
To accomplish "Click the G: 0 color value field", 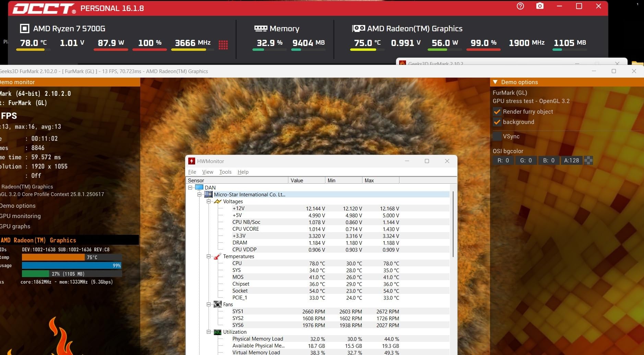I will point(526,160).
